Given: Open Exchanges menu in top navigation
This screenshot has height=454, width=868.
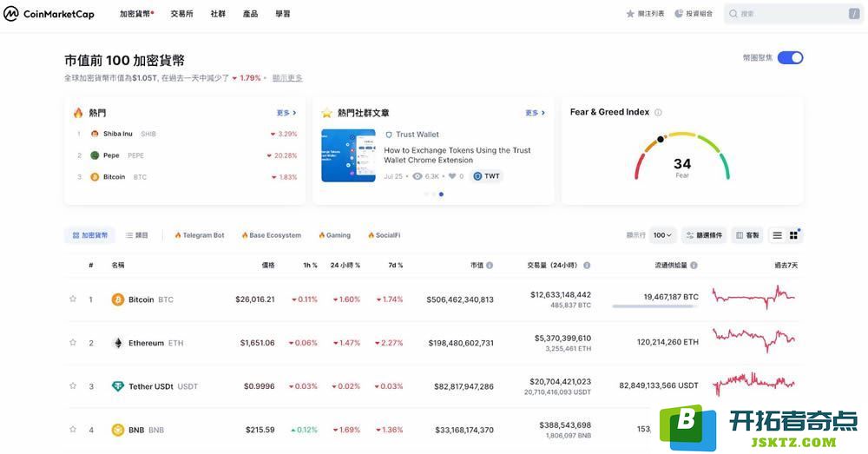Looking at the screenshot, I should click(x=181, y=14).
